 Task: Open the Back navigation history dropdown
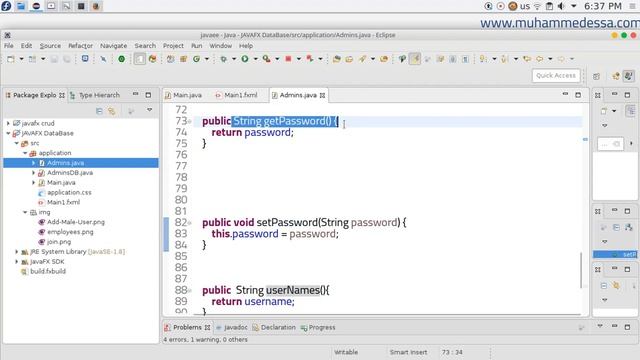coord(550,59)
